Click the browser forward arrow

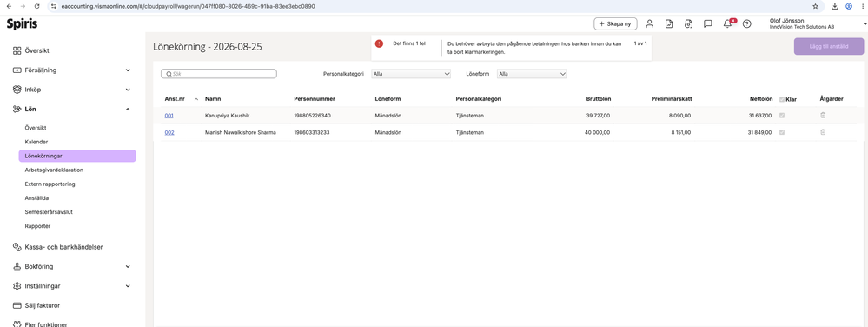pyautogui.click(x=22, y=6)
